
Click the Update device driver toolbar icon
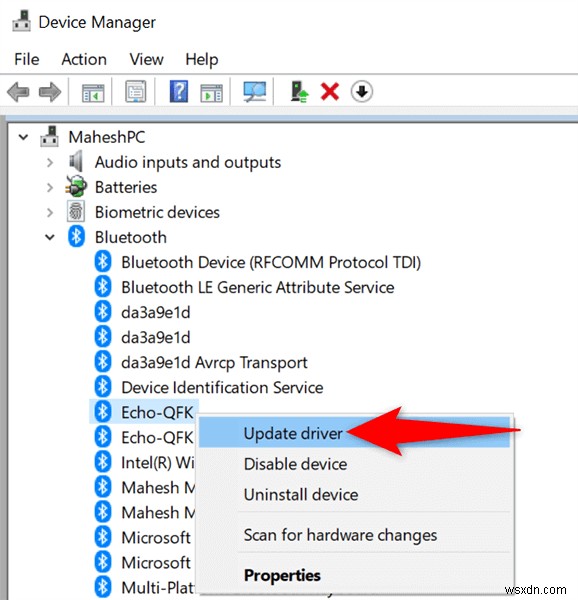[299, 91]
